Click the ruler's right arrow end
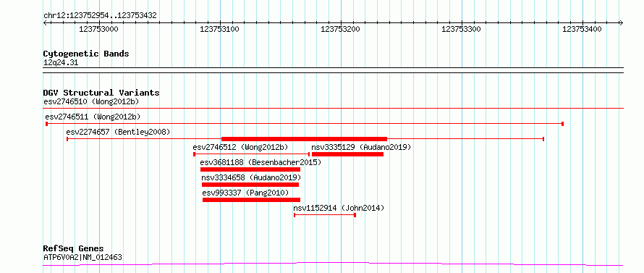Screen dimensions: 644x273 [621, 22]
